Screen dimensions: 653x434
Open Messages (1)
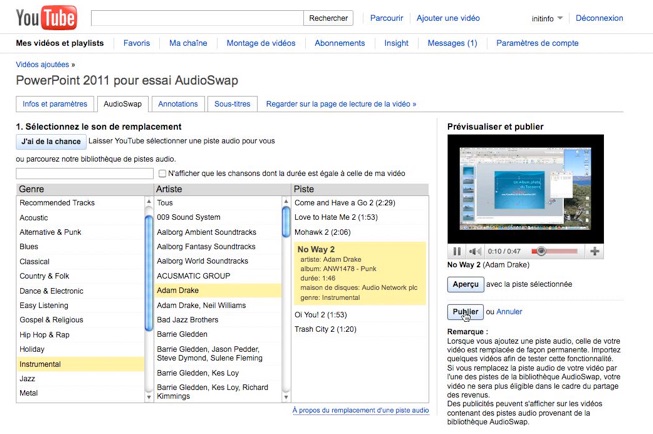452,43
